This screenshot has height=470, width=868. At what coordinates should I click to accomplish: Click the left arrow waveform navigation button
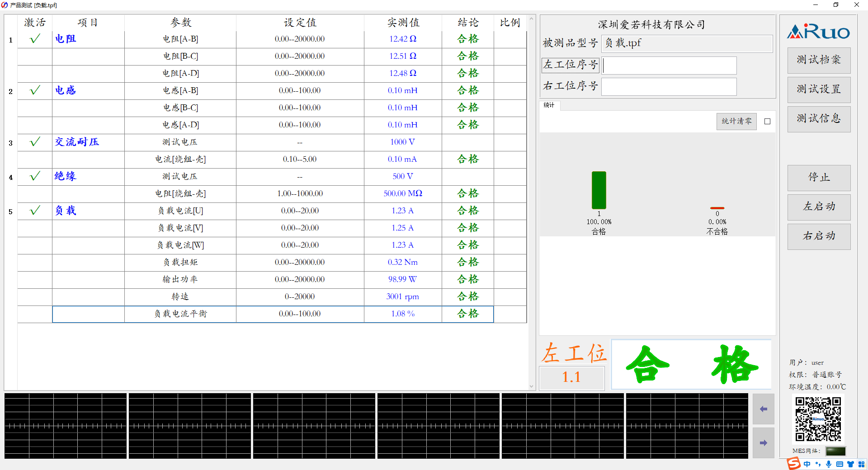pyautogui.click(x=763, y=409)
